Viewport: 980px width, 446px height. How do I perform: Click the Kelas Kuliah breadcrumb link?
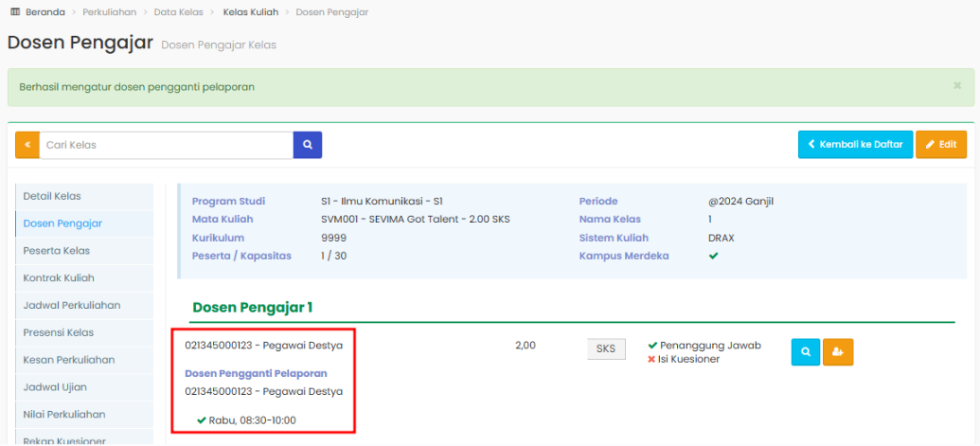coord(250,12)
